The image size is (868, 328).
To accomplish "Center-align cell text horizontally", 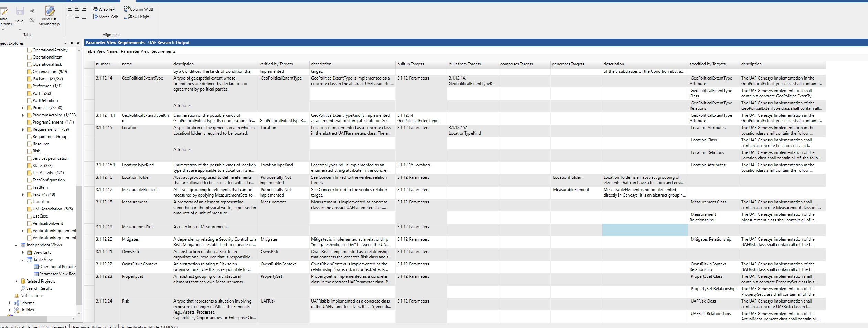I will (x=77, y=9).
